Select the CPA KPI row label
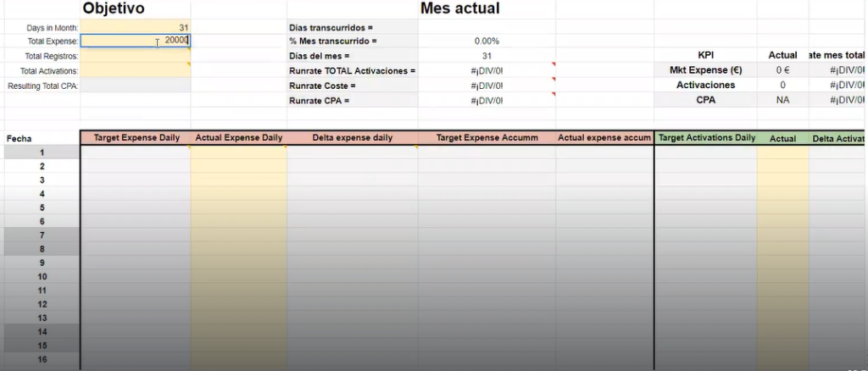This screenshot has width=868, height=371. (x=706, y=100)
